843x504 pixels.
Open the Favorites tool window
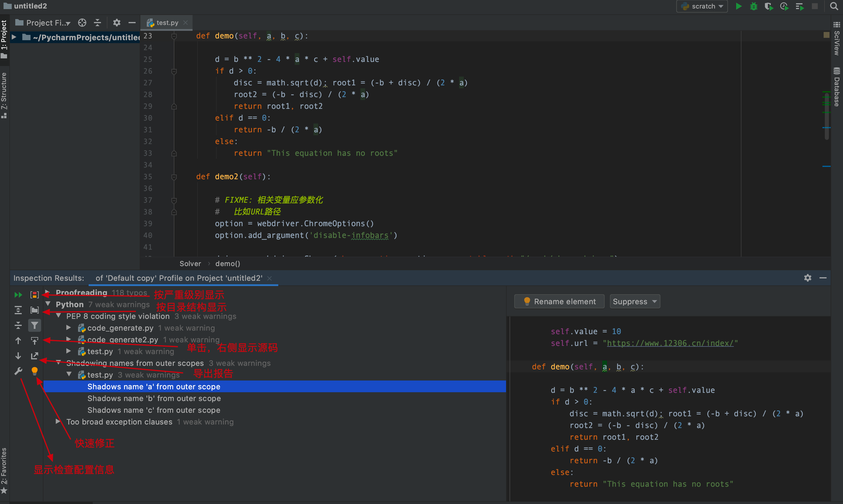coord(4,471)
